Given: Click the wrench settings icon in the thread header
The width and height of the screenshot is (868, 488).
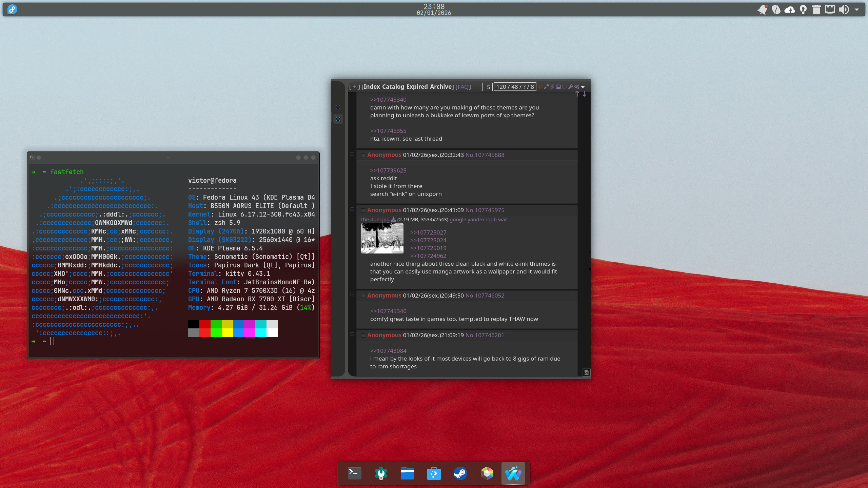Looking at the screenshot, I should 571,87.
